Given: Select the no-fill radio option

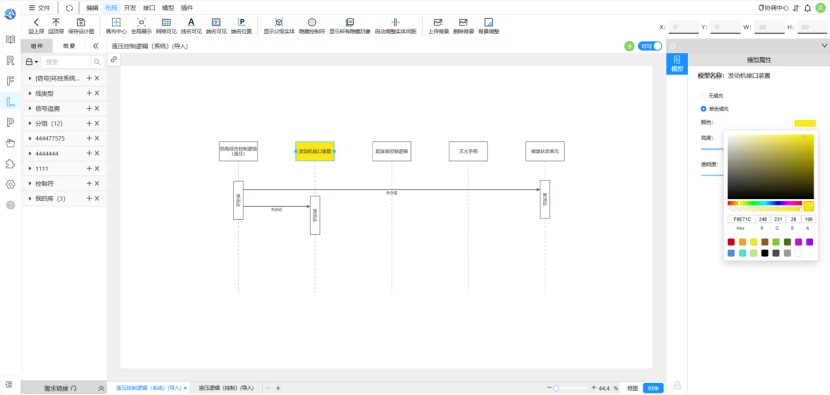Looking at the screenshot, I should [x=703, y=96].
